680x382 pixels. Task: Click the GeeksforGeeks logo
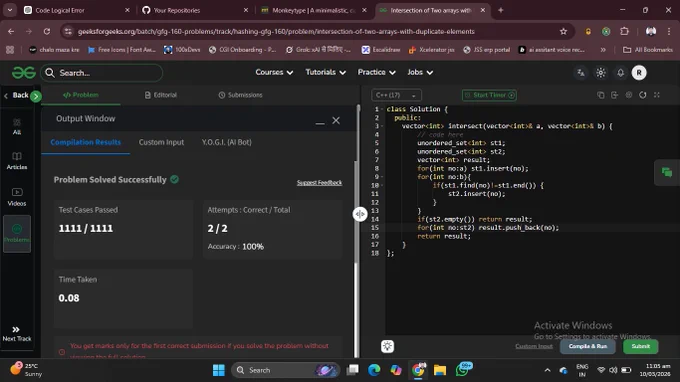[x=23, y=72]
